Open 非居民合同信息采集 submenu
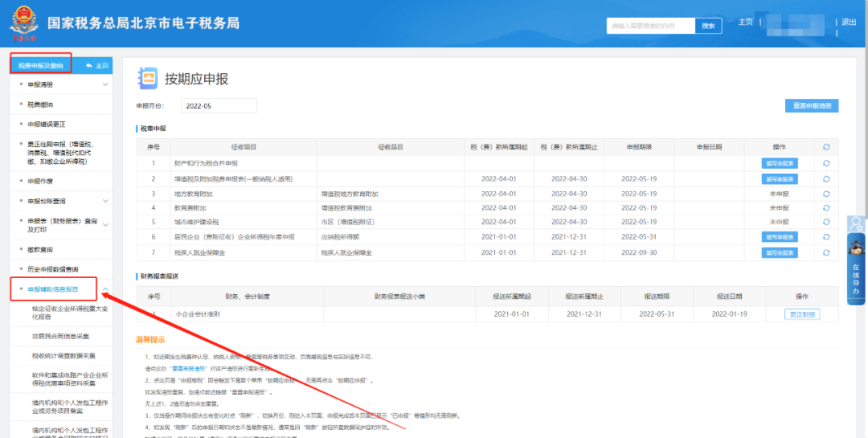 (61, 336)
